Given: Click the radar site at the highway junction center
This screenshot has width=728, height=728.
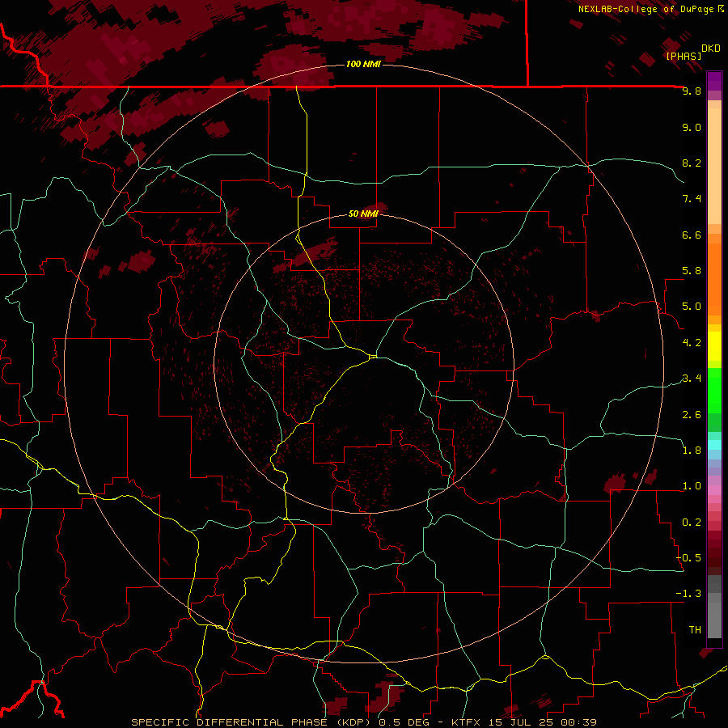Looking at the screenshot, I should coord(373,356).
